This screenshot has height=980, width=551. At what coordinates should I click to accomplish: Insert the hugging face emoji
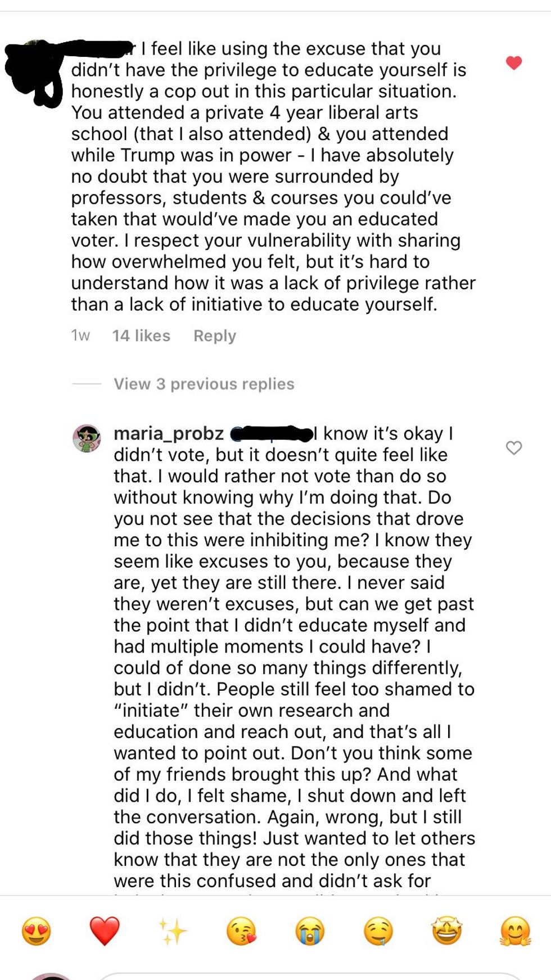tap(515, 931)
